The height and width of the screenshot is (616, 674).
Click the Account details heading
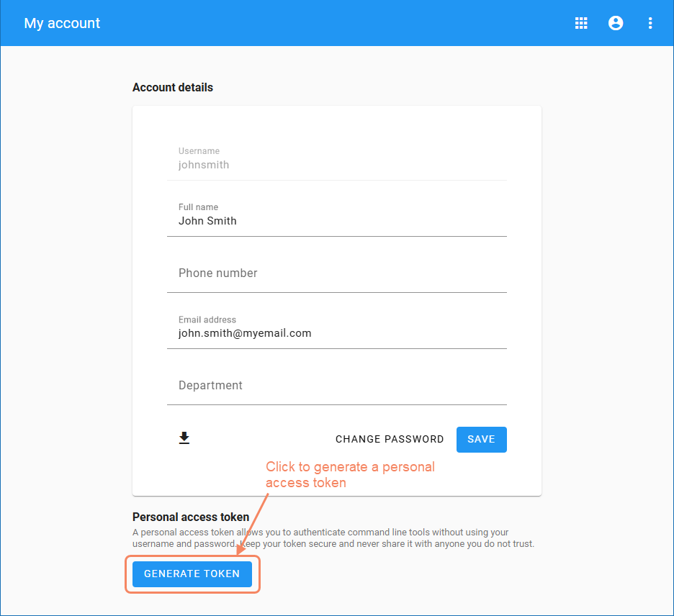click(173, 87)
